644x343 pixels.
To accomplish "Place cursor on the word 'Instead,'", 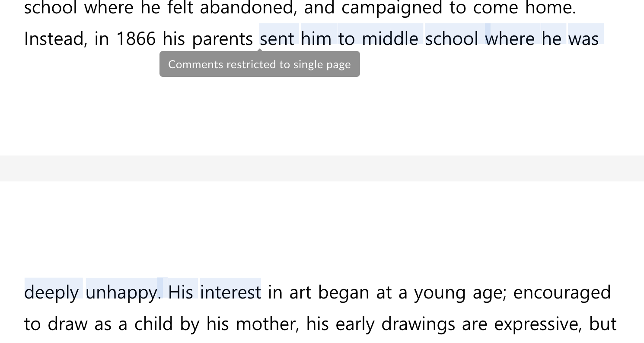I will [x=56, y=39].
